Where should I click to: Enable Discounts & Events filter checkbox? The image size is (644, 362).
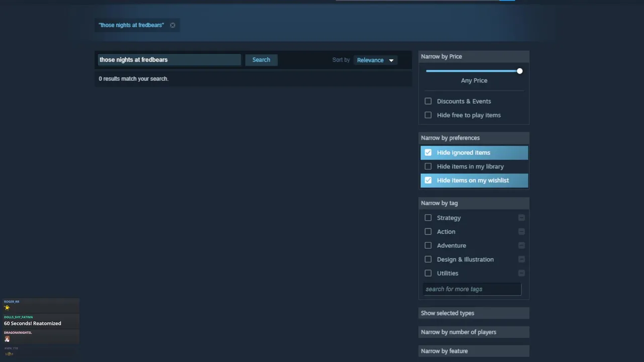(428, 101)
